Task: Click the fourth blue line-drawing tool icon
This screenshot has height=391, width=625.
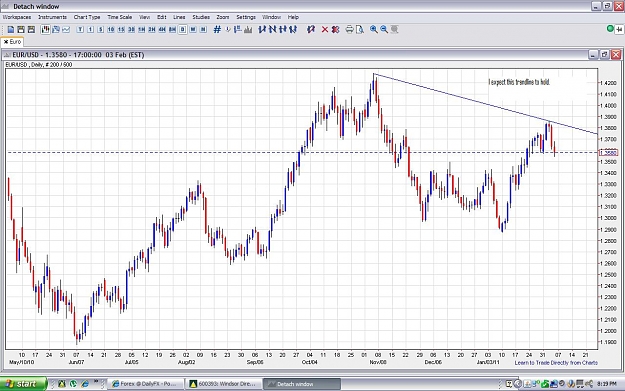Action: coord(293,29)
